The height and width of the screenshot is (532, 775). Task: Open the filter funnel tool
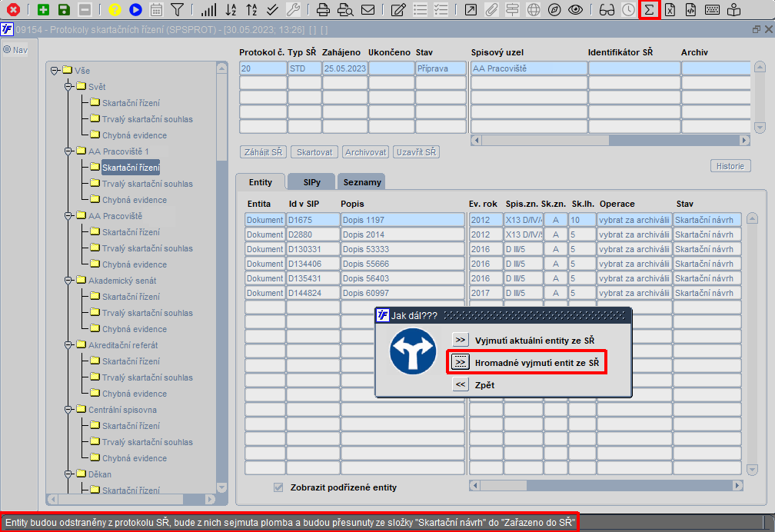pyautogui.click(x=177, y=9)
